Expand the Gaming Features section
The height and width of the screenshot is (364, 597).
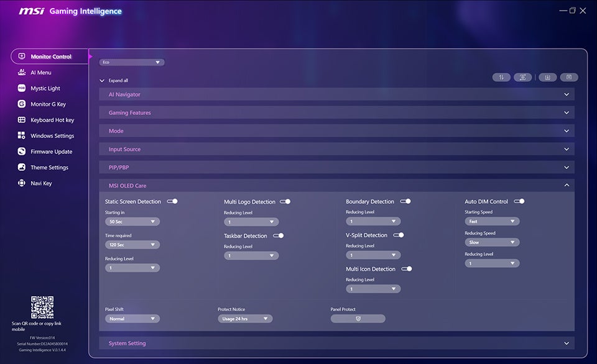[x=336, y=112]
